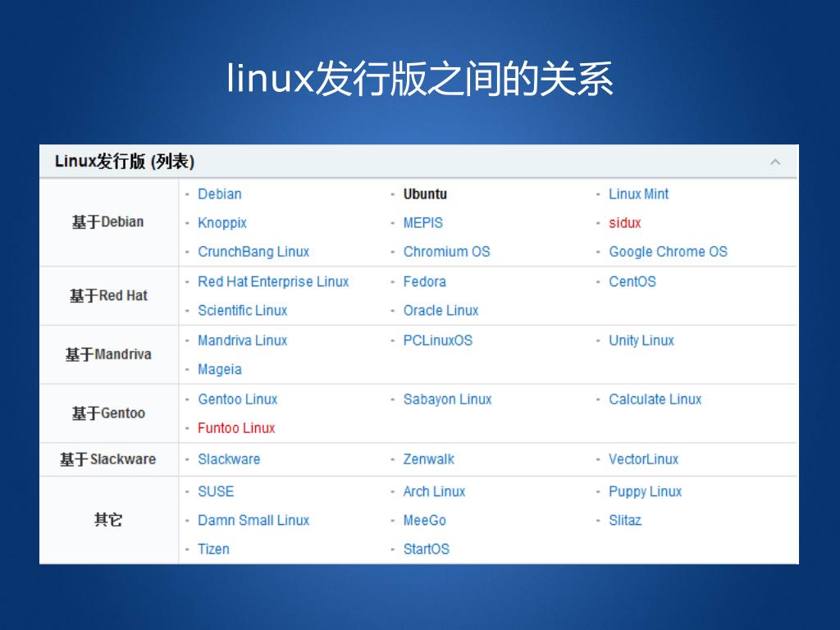Image resolution: width=840 pixels, height=630 pixels.
Task: Open the PCLinuxOS link
Action: (438, 340)
